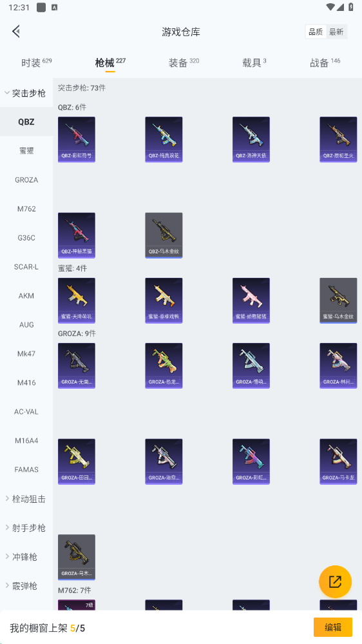Screen dimensions: 362x644
Task: Tap the back arrow icon
Action: click(16, 32)
